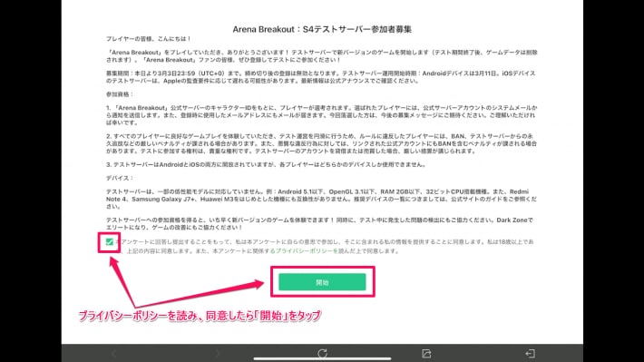The width and height of the screenshot is (644, 362).
Task: Click the プレイヤーの皆様、こんにちは greeting line
Action: pyautogui.click(x=149, y=39)
